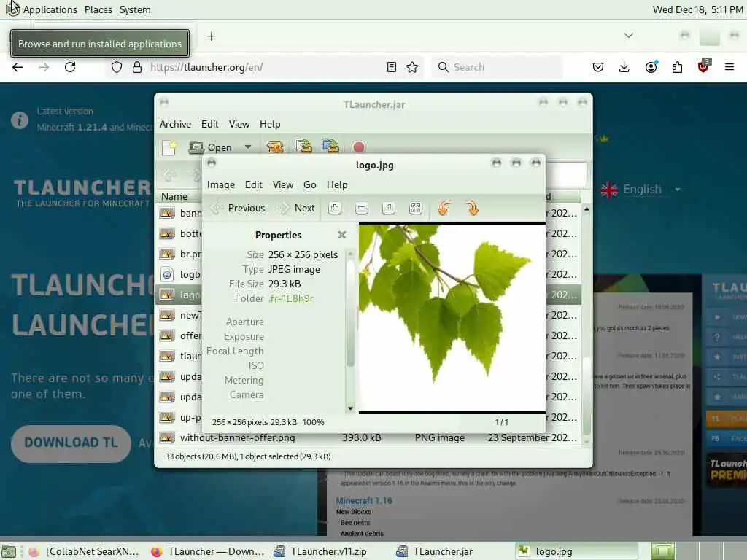Open the Edit menu in logo.jpg viewer
This screenshot has height=560, width=747.
253,184
